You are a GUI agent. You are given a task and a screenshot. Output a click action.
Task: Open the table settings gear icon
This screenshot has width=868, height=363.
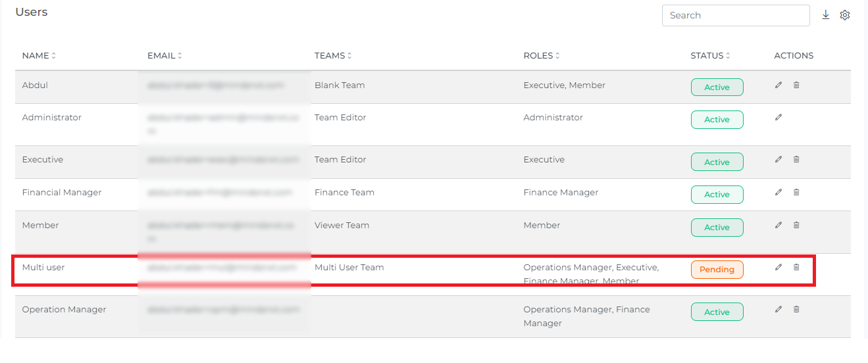point(845,15)
